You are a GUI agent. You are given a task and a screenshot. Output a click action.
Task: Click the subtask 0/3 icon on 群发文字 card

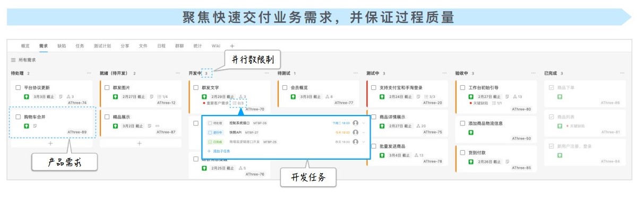pos(238,103)
